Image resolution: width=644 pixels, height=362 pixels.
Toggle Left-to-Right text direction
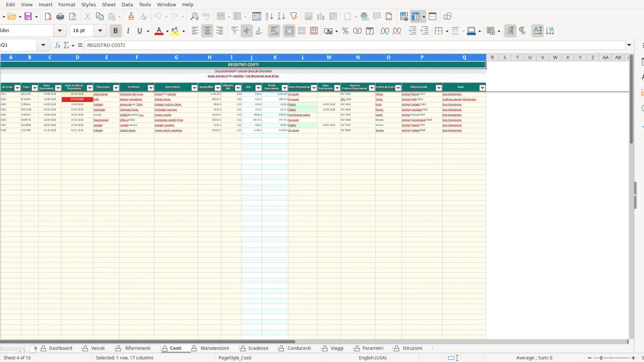coord(510,31)
